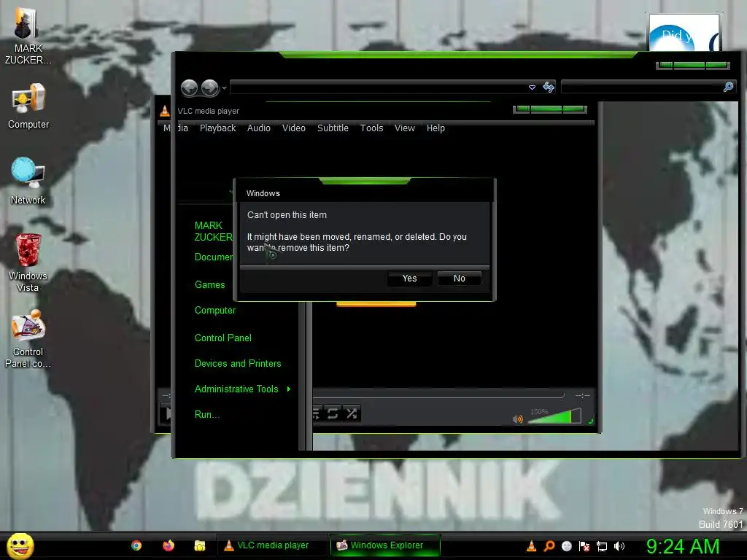Click the system volume tray icon

click(x=619, y=546)
